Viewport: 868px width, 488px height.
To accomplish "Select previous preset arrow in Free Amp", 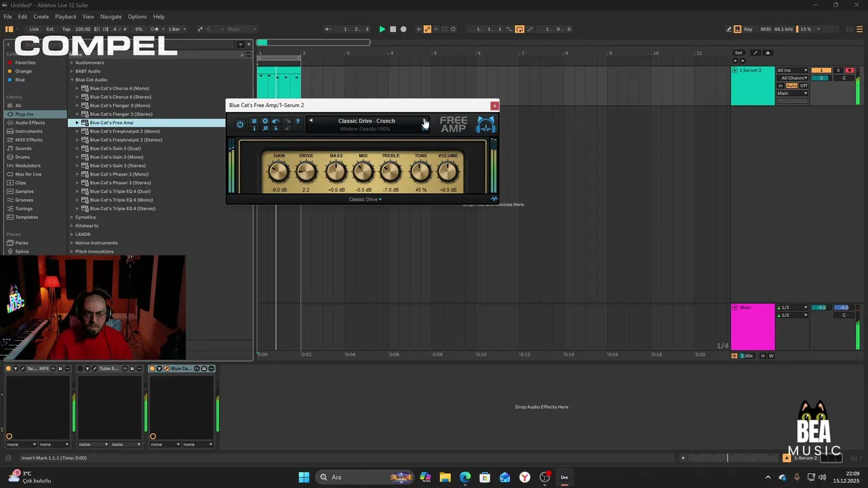I will (311, 121).
